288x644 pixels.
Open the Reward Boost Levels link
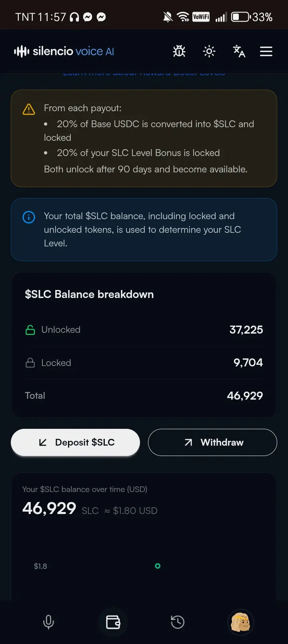[144, 73]
